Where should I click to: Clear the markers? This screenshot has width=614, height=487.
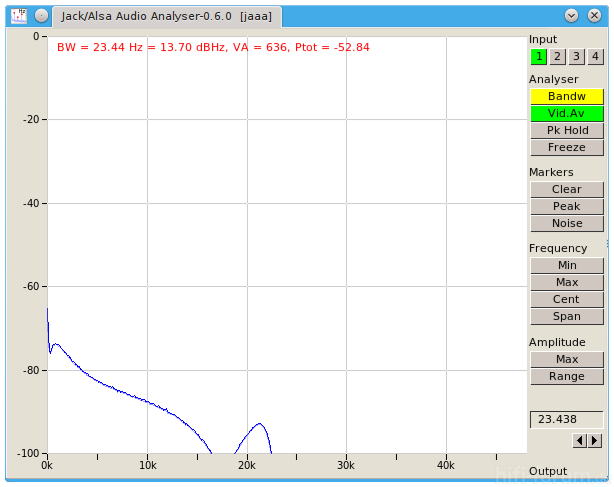click(x=567, y=189)
